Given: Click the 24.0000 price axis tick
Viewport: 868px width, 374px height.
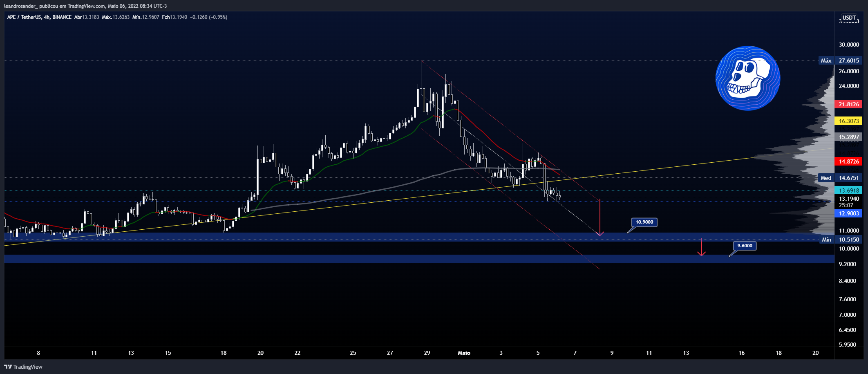Looking at the screenshot, I should tap(849, 86).
